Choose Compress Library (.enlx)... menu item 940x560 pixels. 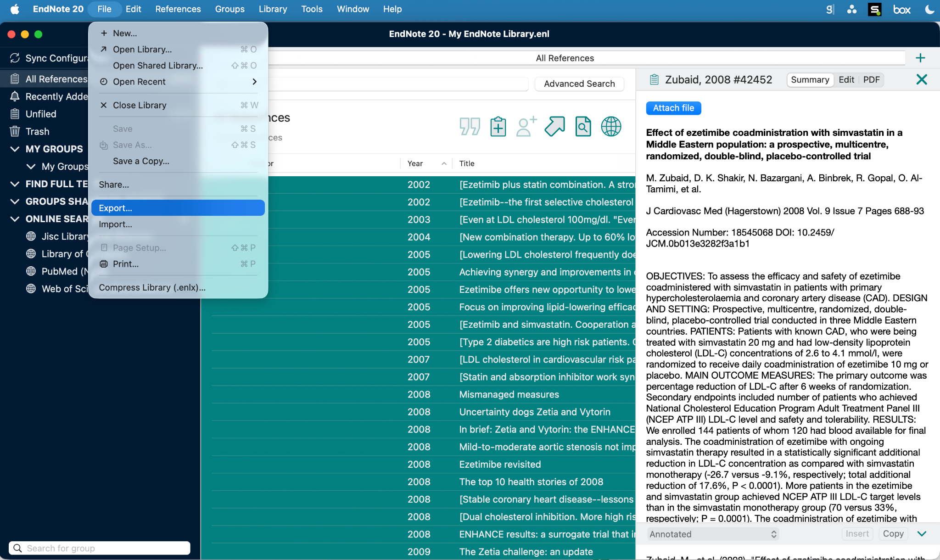click(x=152, y=288)
